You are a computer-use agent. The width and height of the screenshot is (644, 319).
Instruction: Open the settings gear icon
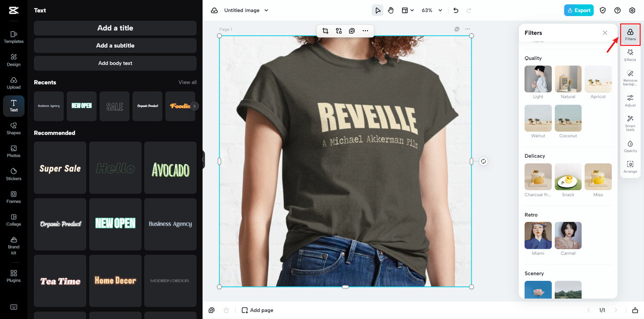[632, 10]
